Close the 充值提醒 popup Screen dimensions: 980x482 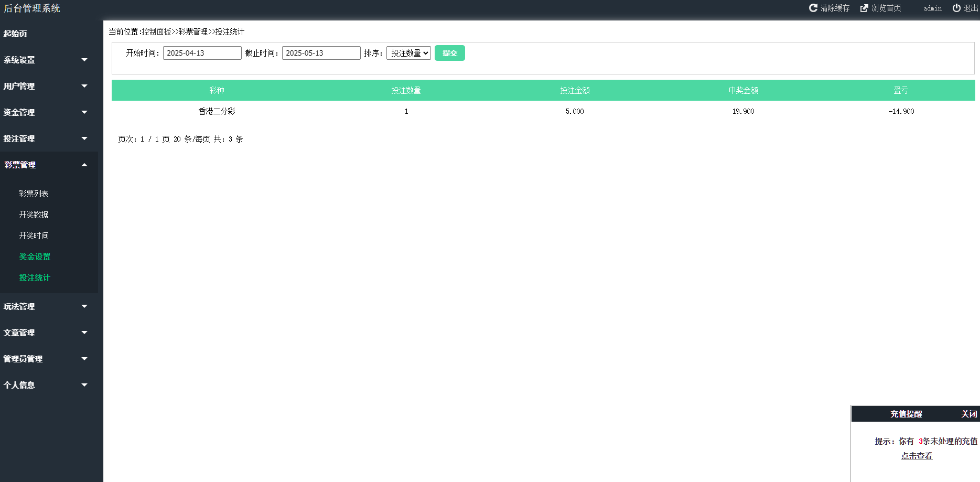click(x=968, y=414)
